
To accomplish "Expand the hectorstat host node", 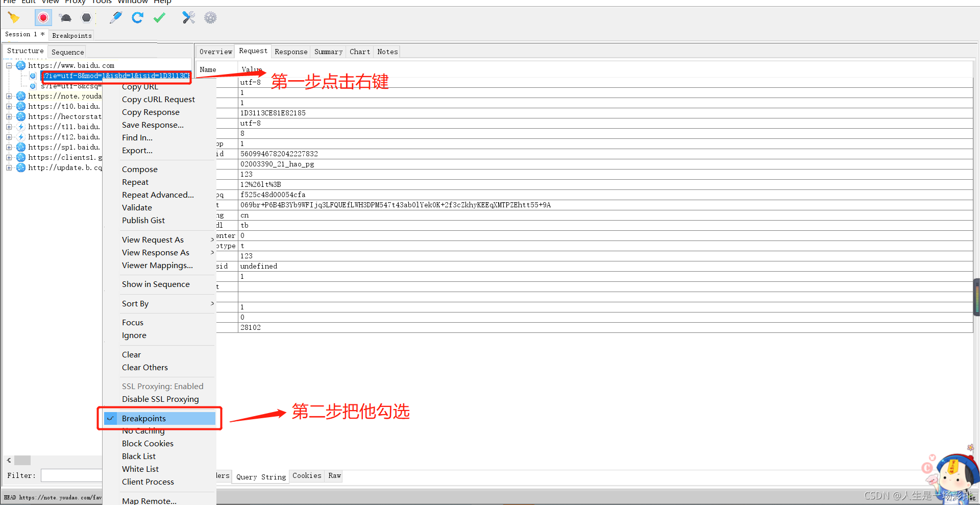I will click(x=9, y=116).
